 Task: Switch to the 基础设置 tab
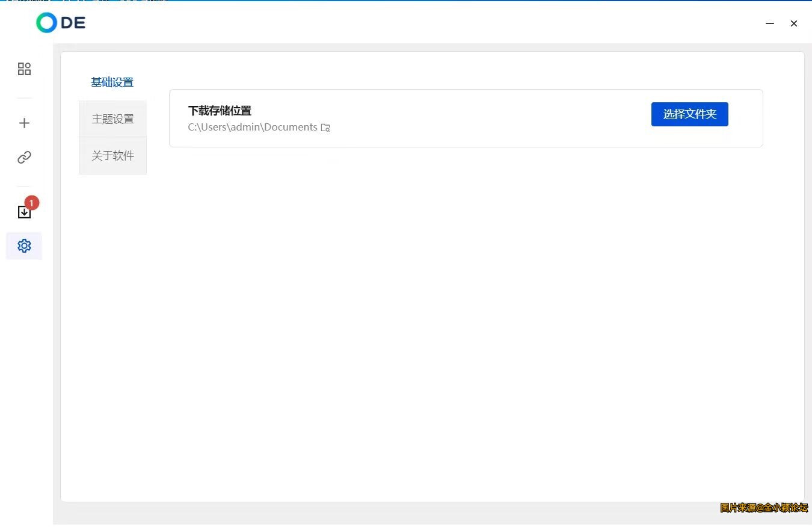pos(112,82)
